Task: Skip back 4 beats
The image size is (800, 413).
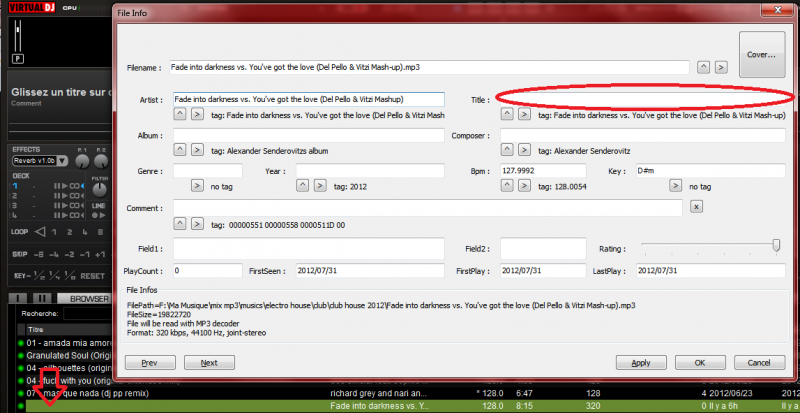Action: point(54,254)
